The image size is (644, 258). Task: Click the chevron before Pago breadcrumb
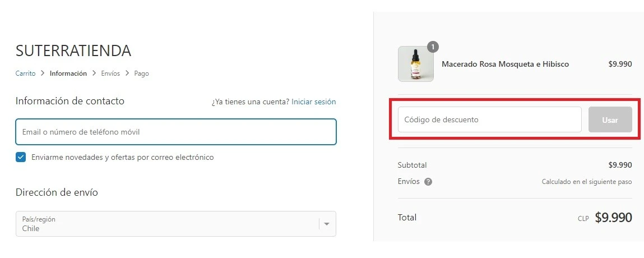coord(127,73)
